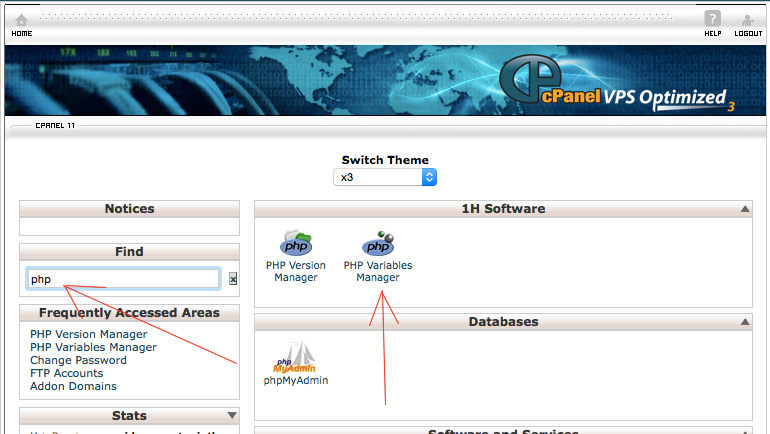This screenshot has height=434, width=770.
Task: Open PHP Version Manager frequently accessed link
Action: tap(88, 334)
